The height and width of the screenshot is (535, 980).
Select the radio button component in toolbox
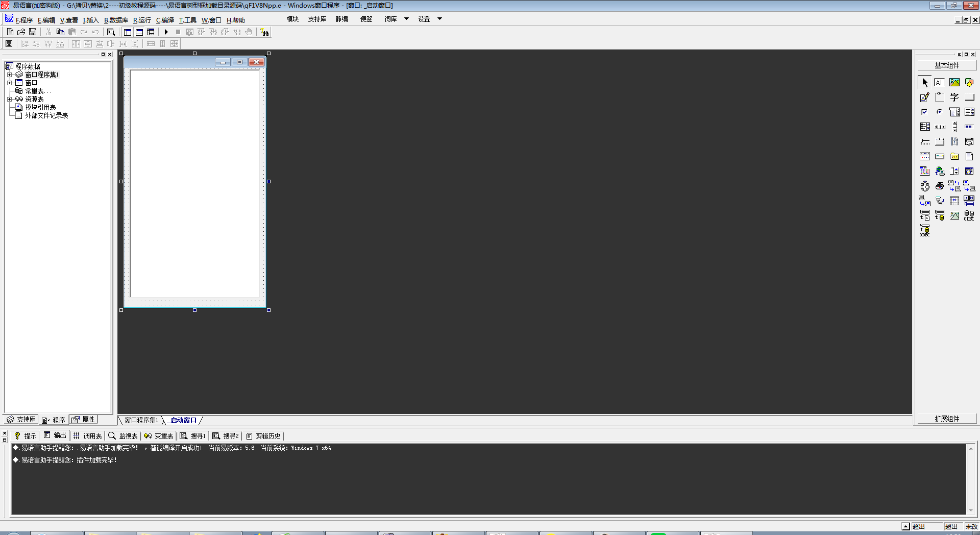pyautogui.click(x=939, y=112)
